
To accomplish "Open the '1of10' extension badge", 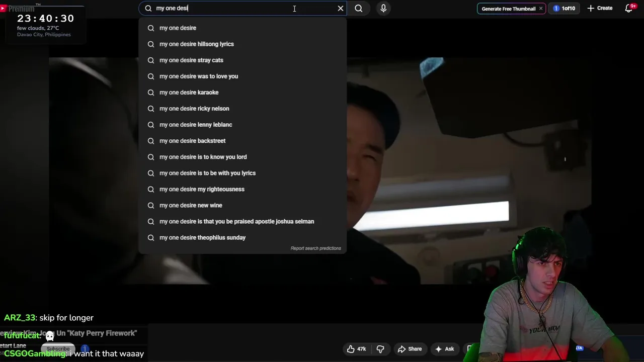I will click(x=564, y=9).
